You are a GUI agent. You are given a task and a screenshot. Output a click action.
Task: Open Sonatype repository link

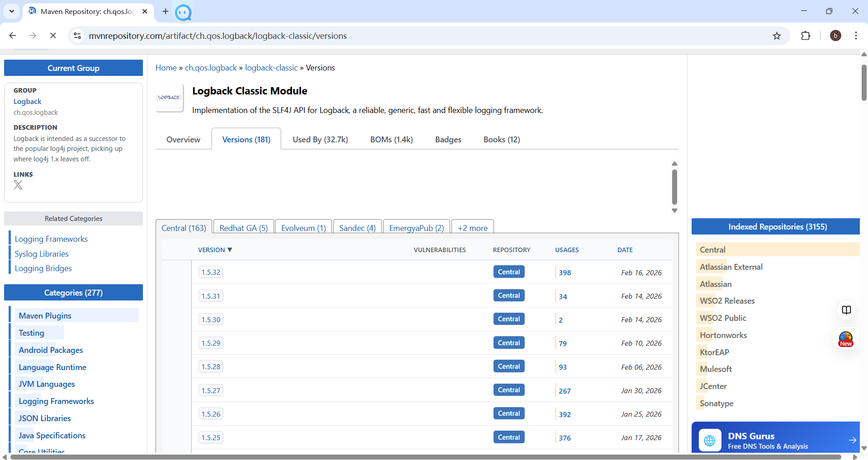716,404
